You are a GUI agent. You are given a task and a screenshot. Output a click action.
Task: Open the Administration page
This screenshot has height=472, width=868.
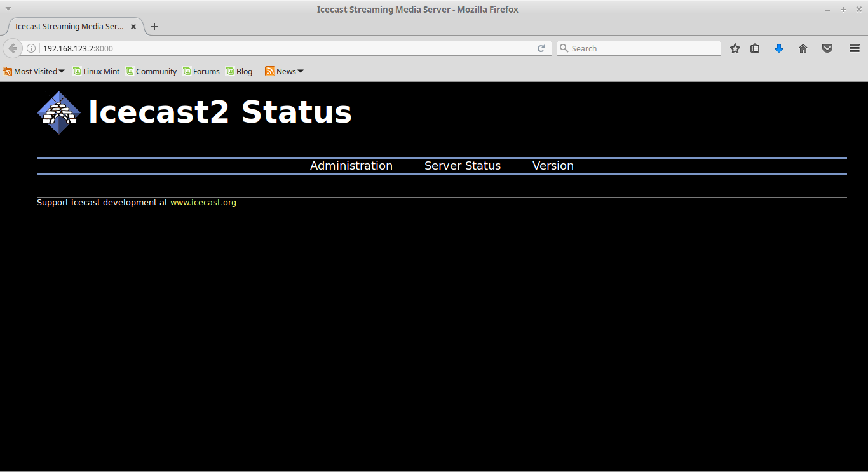click(351, 166)
